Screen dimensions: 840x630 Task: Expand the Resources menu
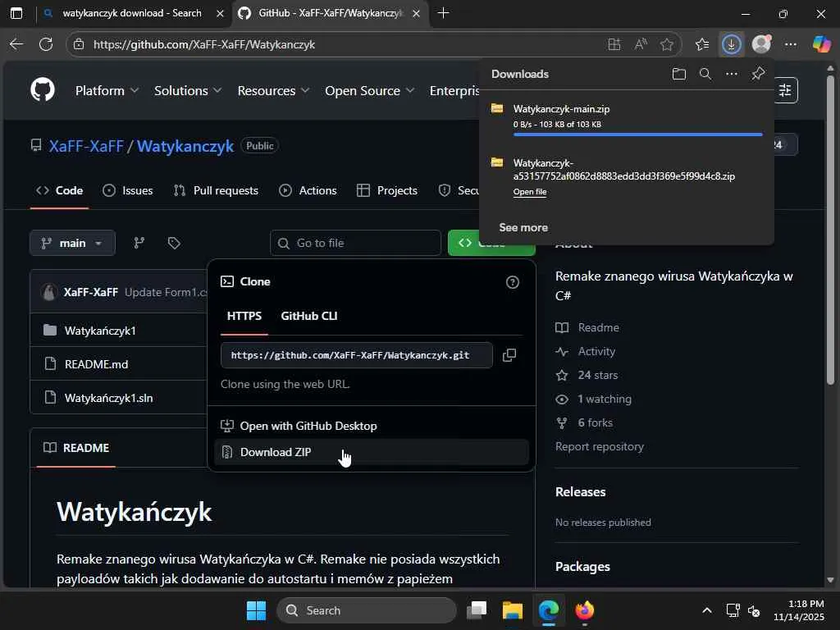point(273,90)
